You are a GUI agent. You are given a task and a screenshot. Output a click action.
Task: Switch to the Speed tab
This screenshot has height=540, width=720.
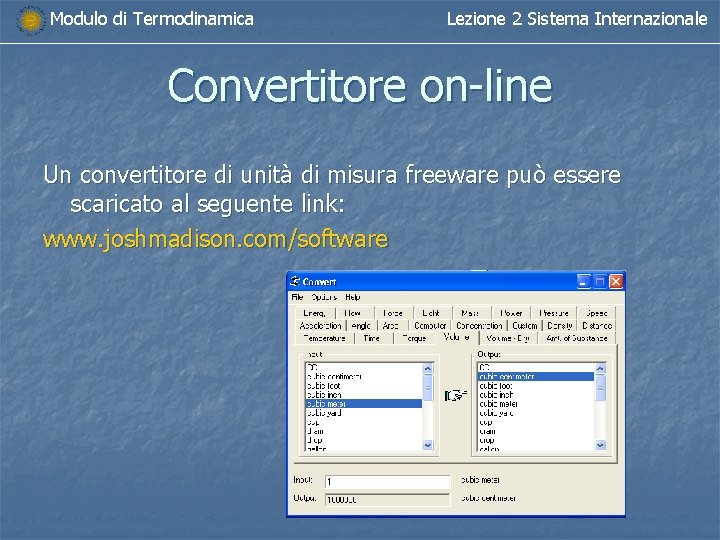(596, 313)
